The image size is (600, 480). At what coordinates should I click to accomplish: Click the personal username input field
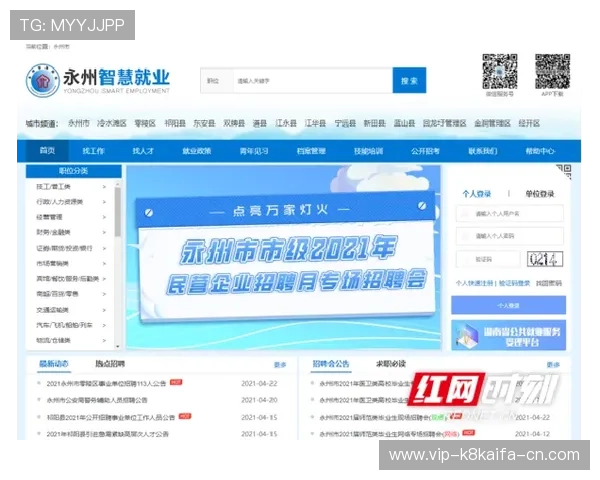click(510, 214)
